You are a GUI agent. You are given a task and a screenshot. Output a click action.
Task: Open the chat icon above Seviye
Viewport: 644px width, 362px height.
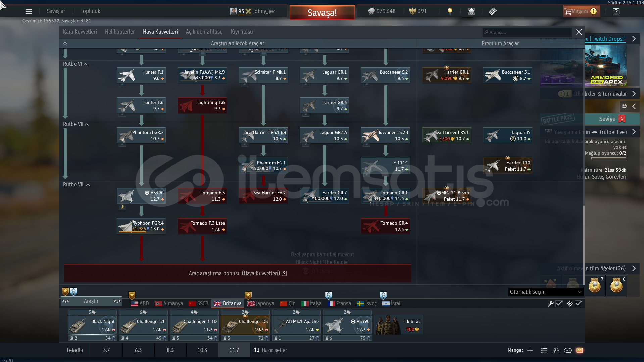pyautogui.click(x=624, y=106)
